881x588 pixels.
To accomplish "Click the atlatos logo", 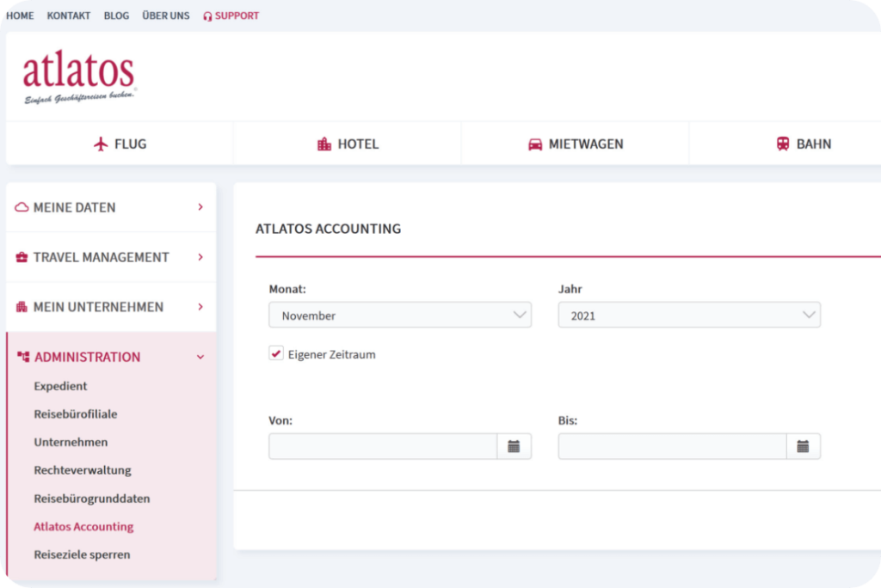I will pyautogui.click(x=79, y=77).
